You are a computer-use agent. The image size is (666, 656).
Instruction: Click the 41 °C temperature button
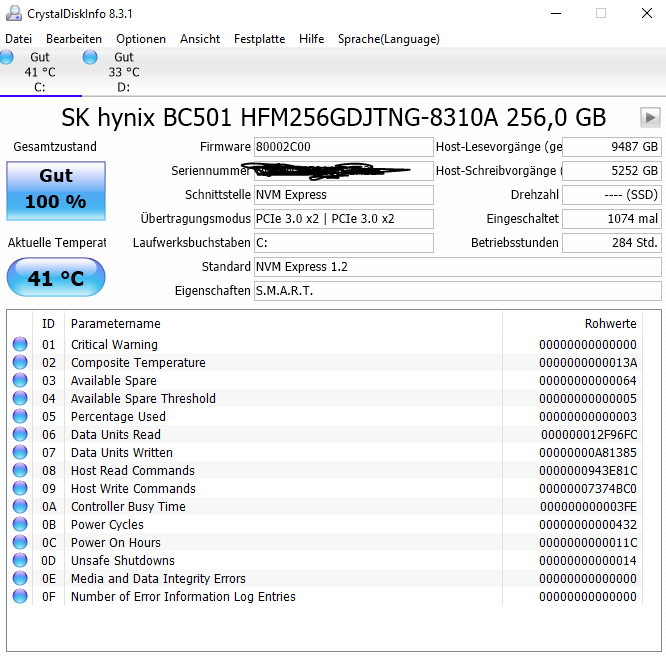pyautogui.click(x=56, y=277)
